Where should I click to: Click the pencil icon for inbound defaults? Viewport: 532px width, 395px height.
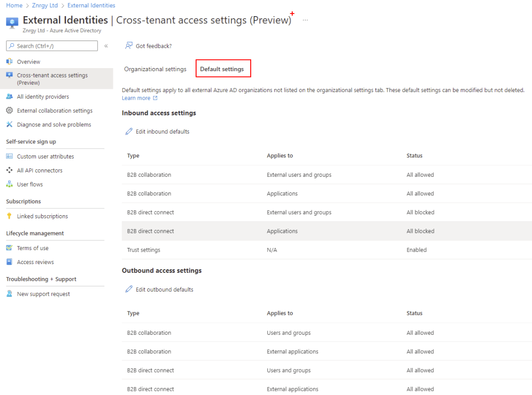tap(129, 131)
